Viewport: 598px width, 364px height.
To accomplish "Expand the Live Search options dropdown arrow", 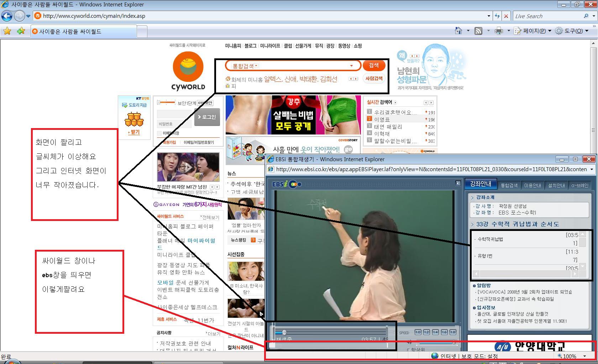I will click(593, 16).
